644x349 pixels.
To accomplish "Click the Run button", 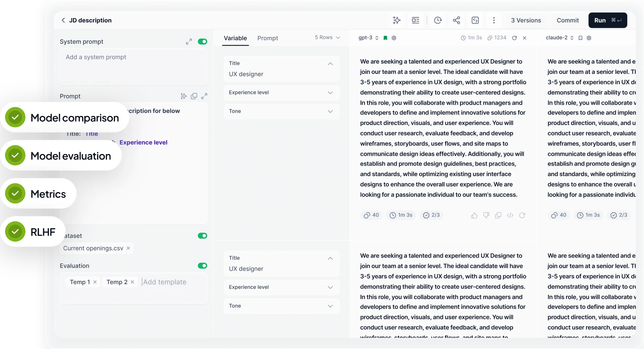I will pyautogui.click(x=608, y=20).
